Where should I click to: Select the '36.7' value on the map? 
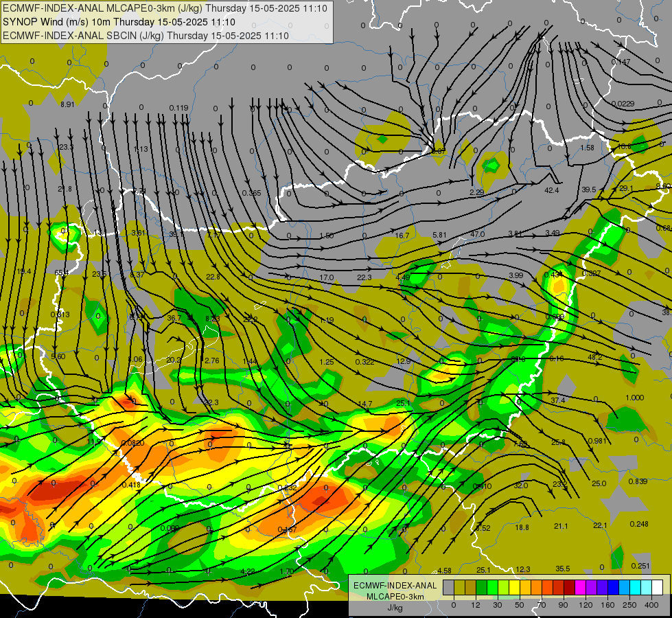pyautogui.click(x=174, y=318)
